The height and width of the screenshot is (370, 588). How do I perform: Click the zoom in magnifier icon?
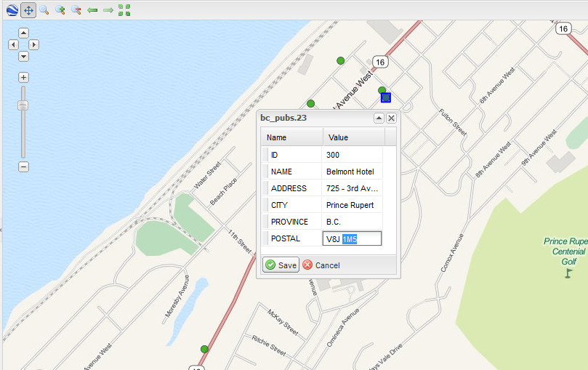(x=60, y=10)
